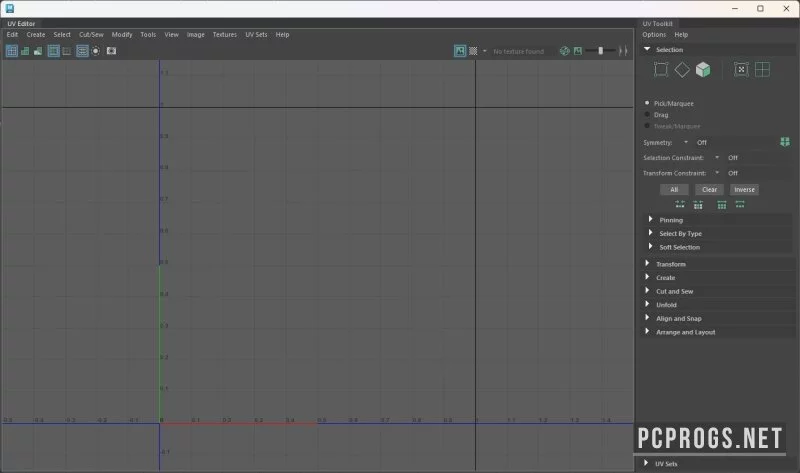Open the Edit menu
Screen dimensions: 800x473
pos(12,35)
